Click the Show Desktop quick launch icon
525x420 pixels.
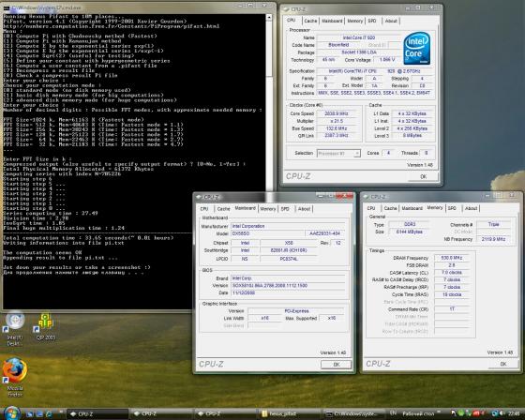coord(30,414)
